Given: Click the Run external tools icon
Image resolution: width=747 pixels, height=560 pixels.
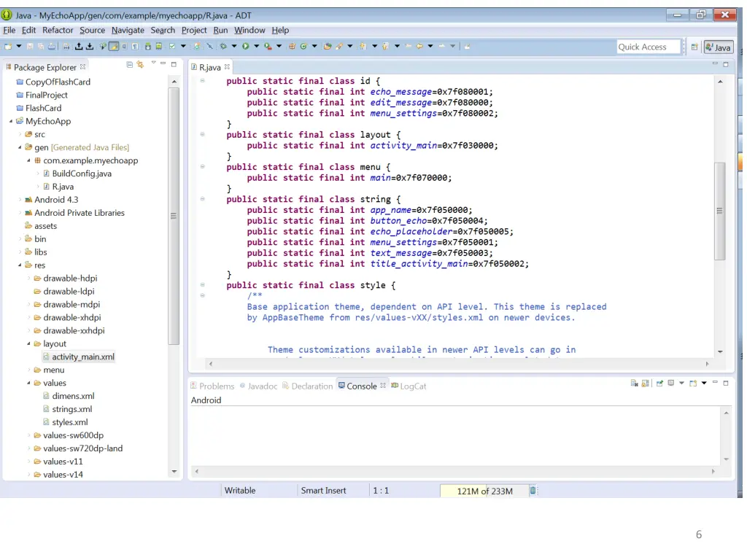Looking at the screenshot, I should tap(268, 46).
